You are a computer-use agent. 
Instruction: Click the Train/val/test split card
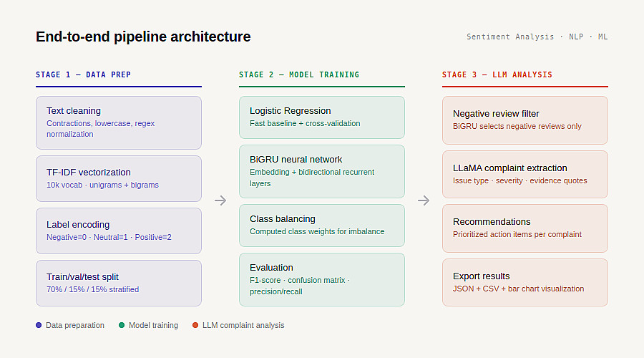point(119,283)
